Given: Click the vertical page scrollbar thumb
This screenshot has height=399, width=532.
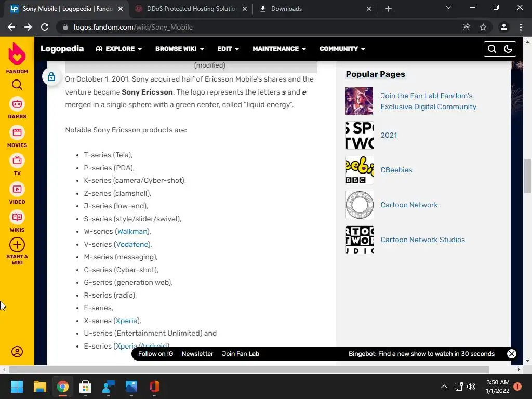Looking at the screenshot, I should pos(527,176).
